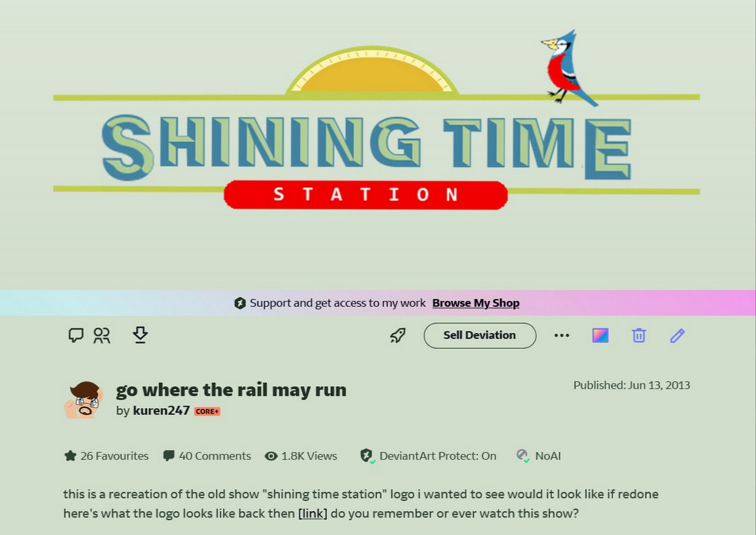756x535 pixels.
Task: Click the group members icon
Action: tap(102, 335)
